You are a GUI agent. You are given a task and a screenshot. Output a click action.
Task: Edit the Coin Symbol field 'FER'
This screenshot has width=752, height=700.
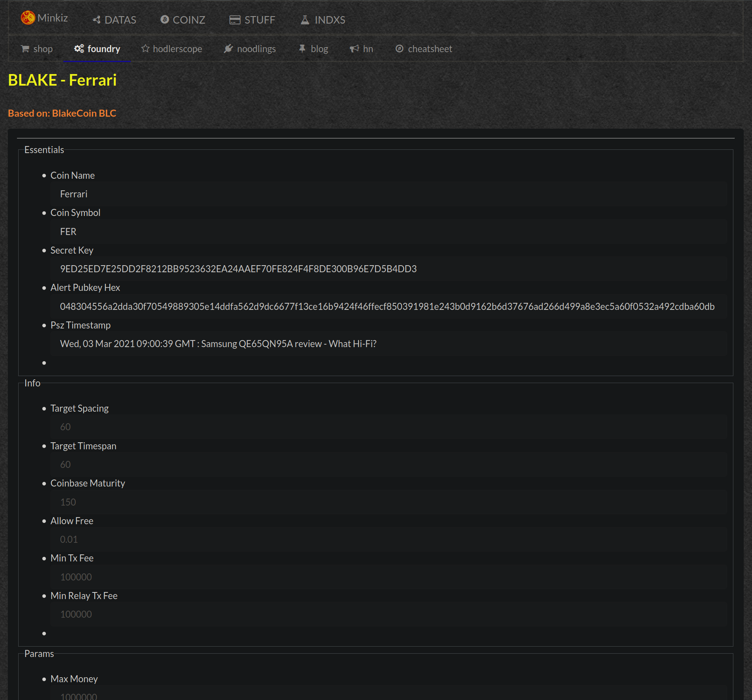coord(388,232)
